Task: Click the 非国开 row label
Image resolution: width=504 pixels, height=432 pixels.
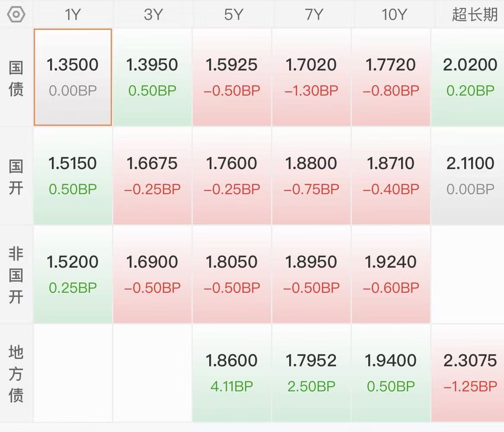Action: coord(16,275)
